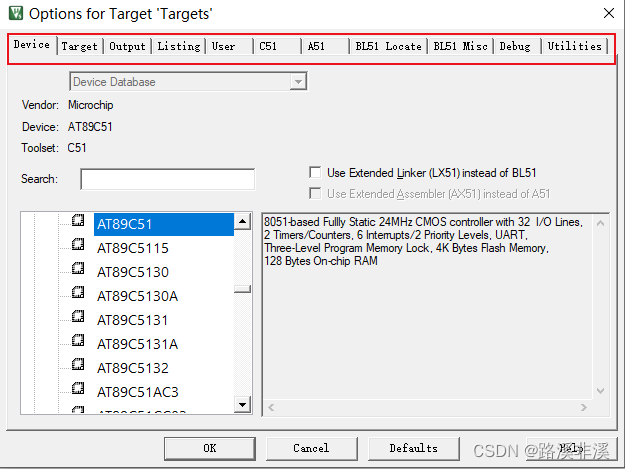Click description pane scroll right arrow

(584, 407)
